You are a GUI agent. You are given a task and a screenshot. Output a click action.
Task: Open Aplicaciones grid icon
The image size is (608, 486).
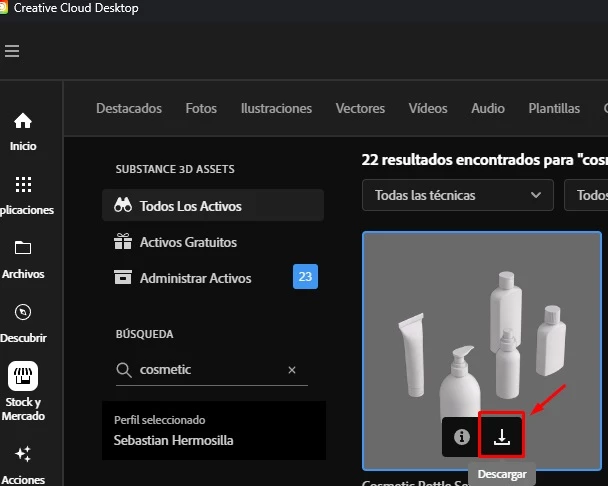(23, 185)
